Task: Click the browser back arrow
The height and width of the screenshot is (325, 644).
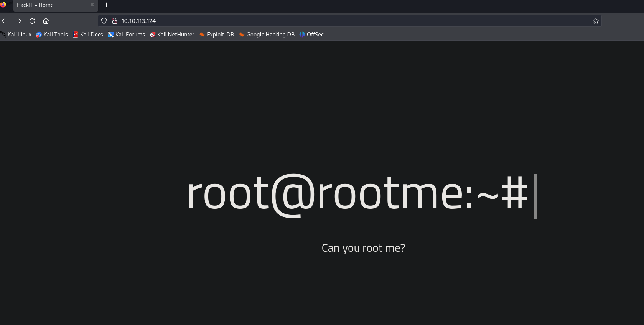Action: coord(5,21)
